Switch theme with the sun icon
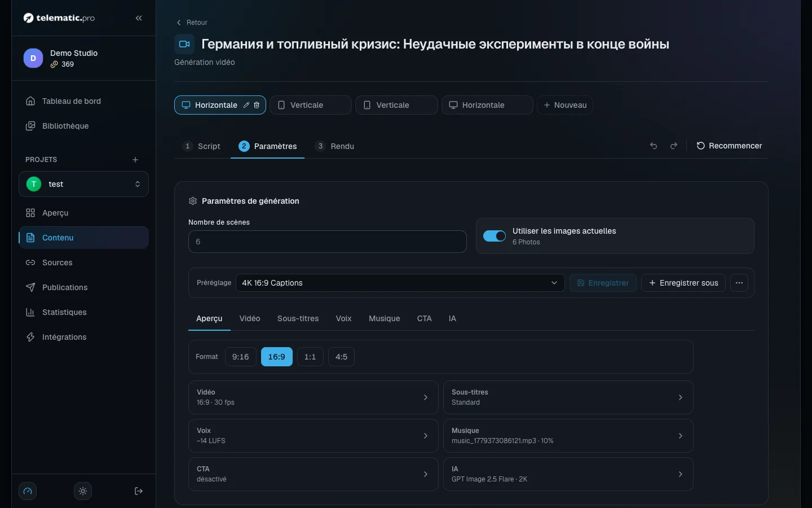This screenshot has height=508, width=812. click(83, 491)
